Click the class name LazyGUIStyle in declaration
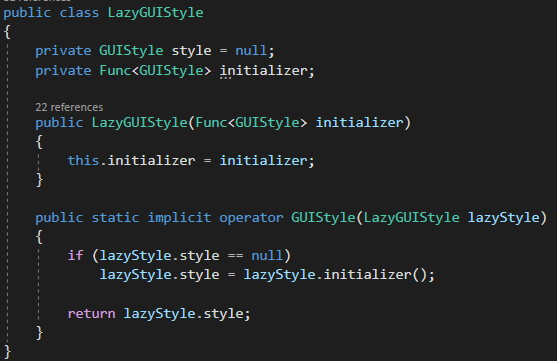Screen dimensions: 557x361 (156, 13)
